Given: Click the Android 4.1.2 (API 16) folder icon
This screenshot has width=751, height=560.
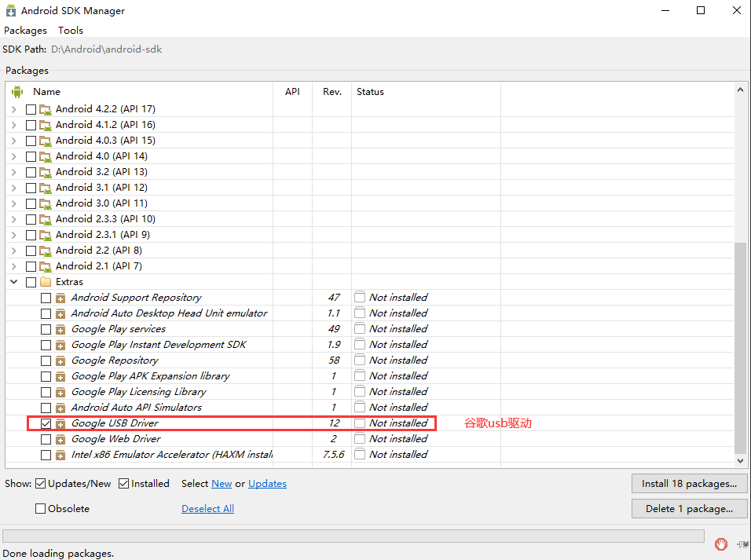Looking at the screenshot, I should (46, 126).
